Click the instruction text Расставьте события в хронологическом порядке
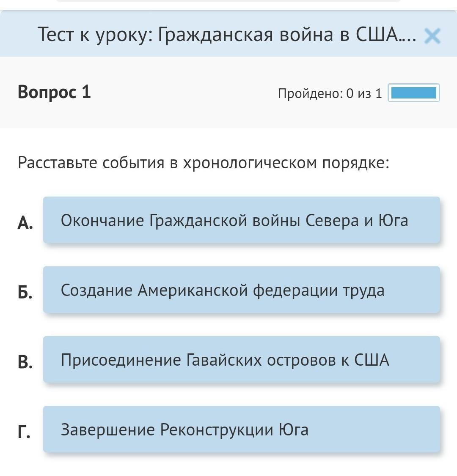Image resolution: width=457 pixels, height=476 pixels. tap(203, 163)
